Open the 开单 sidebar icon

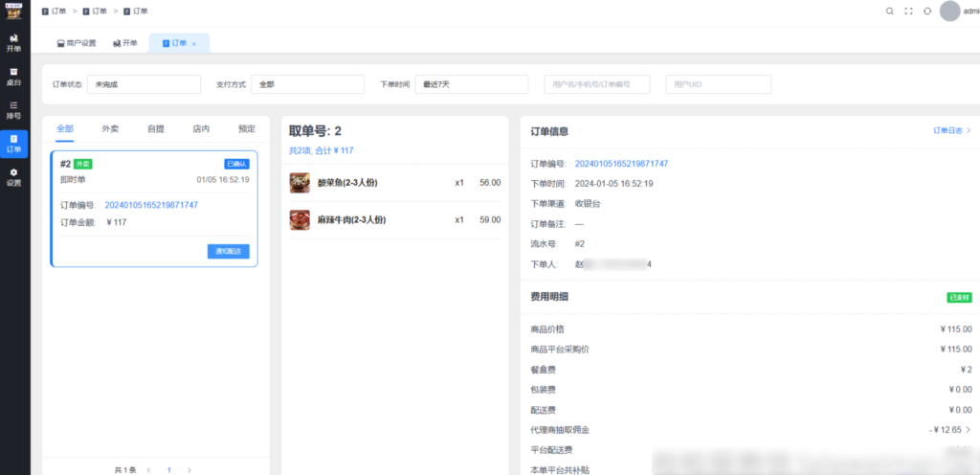click(13, 42)
